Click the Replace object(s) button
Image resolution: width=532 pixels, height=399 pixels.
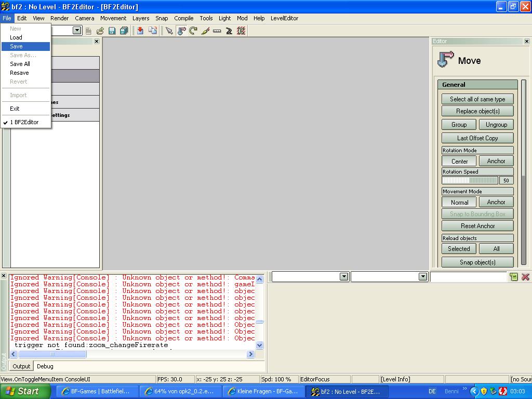click(x=477, y=111)
